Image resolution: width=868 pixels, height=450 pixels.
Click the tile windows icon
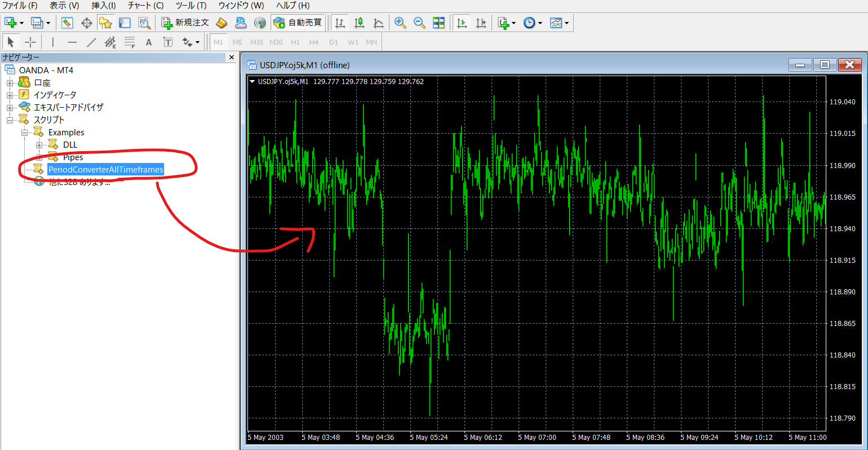point(439,23)
